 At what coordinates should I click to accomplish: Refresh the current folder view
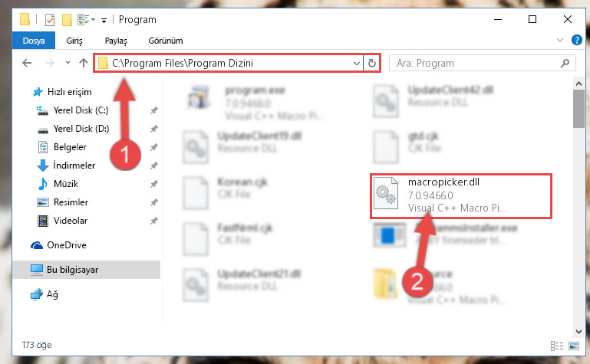[372, 63]
